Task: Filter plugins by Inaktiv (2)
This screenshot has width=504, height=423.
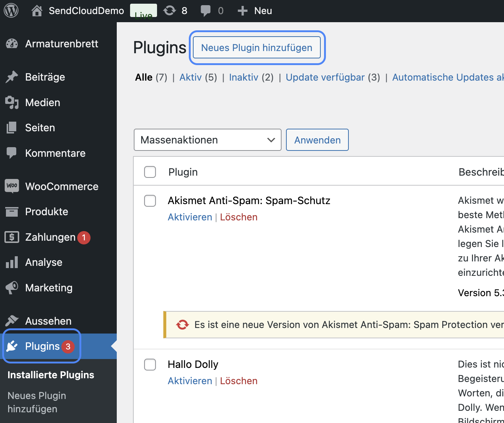Action: pyautogui.click(x=251, y=77)
